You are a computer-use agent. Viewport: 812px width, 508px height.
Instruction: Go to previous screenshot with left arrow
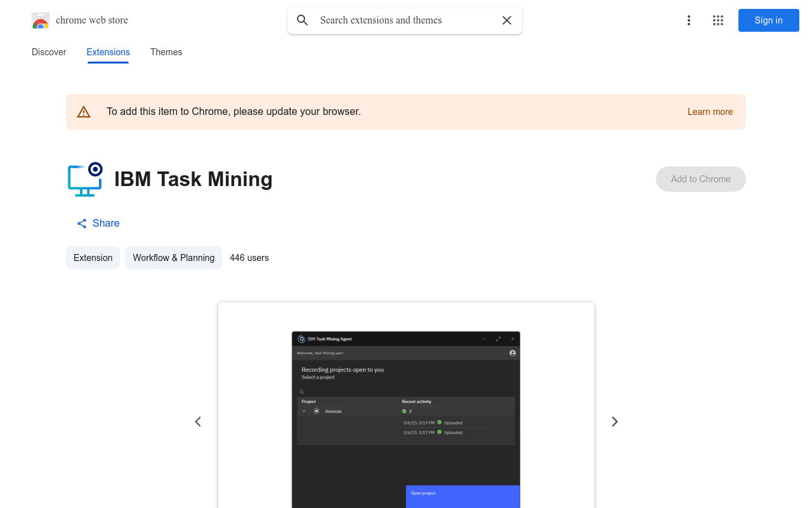[x=198, y=422]
